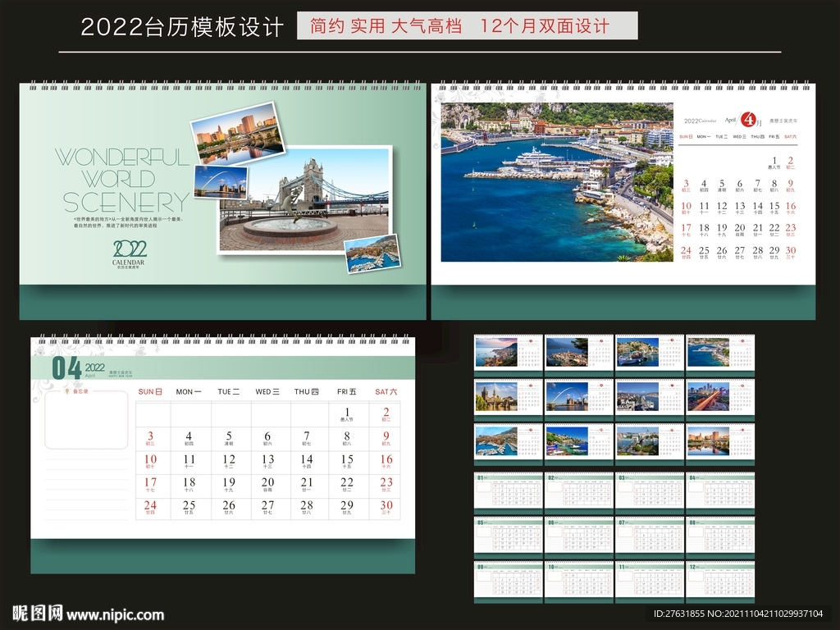Screen dimensions: 840x630
Task: Select the city skyline photo atop cover collage
Action: pyautogui.click(x=237, y=133)
